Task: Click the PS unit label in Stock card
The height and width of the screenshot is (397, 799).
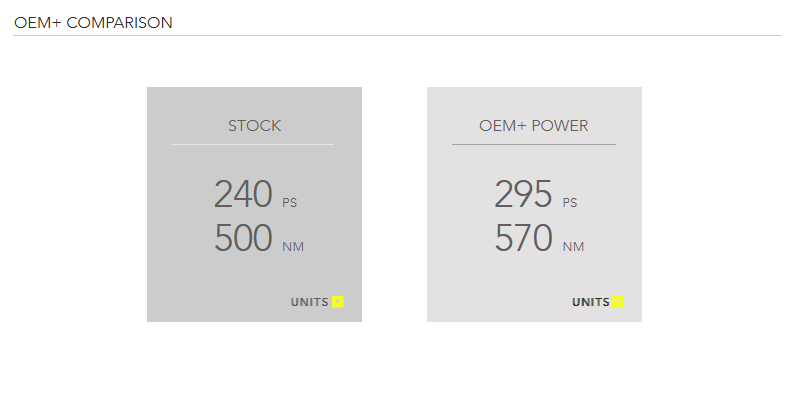Action: [x=289, y=203]
